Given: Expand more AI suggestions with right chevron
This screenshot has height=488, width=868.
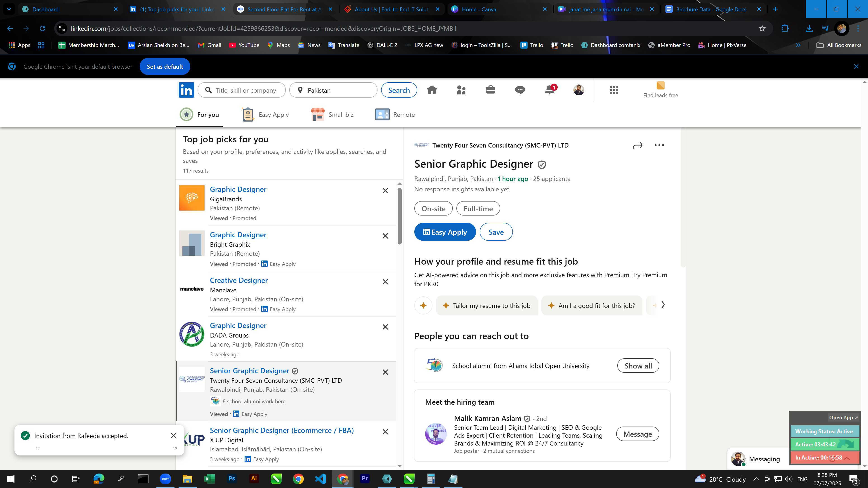Looking at the screenshot, I should 663,305.
